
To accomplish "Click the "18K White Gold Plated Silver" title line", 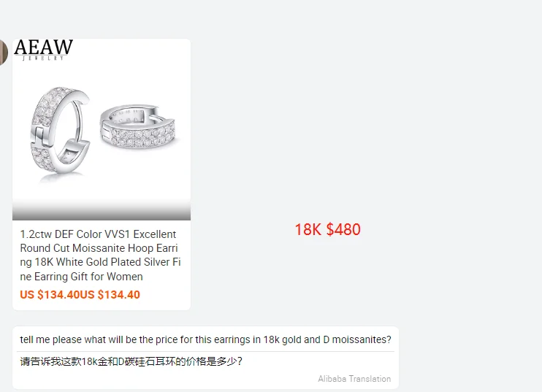I will pos(101,262).
